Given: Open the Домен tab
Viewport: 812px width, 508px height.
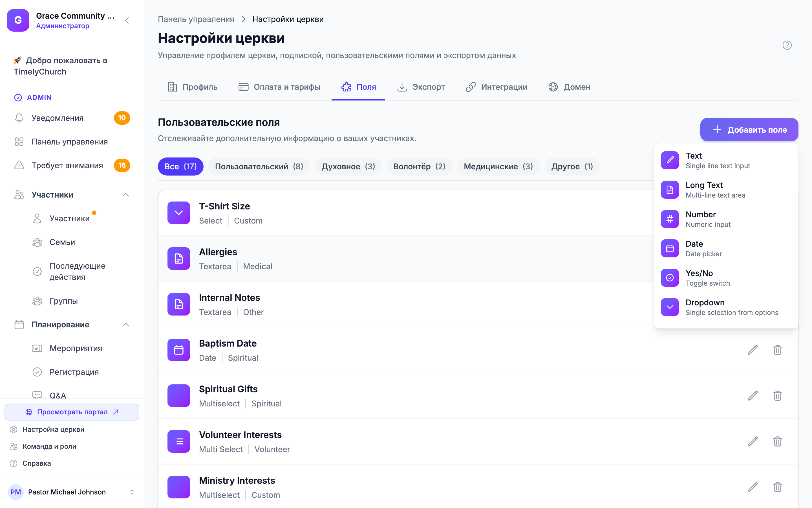Looking at the screenshot, I should 569,87.
